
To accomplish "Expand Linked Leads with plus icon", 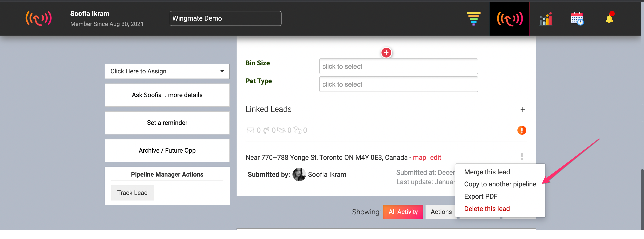I will (x=523, y=109).
